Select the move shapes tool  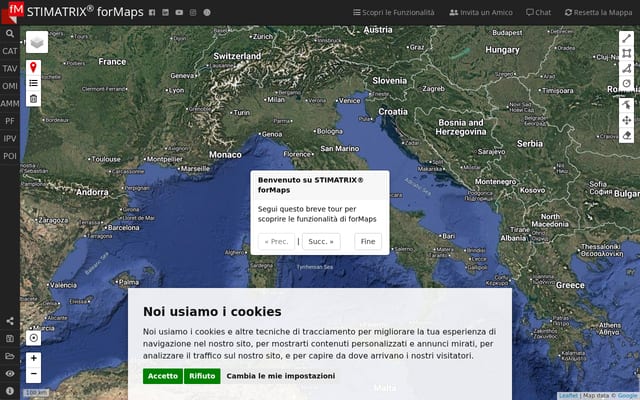pos(627,120)
